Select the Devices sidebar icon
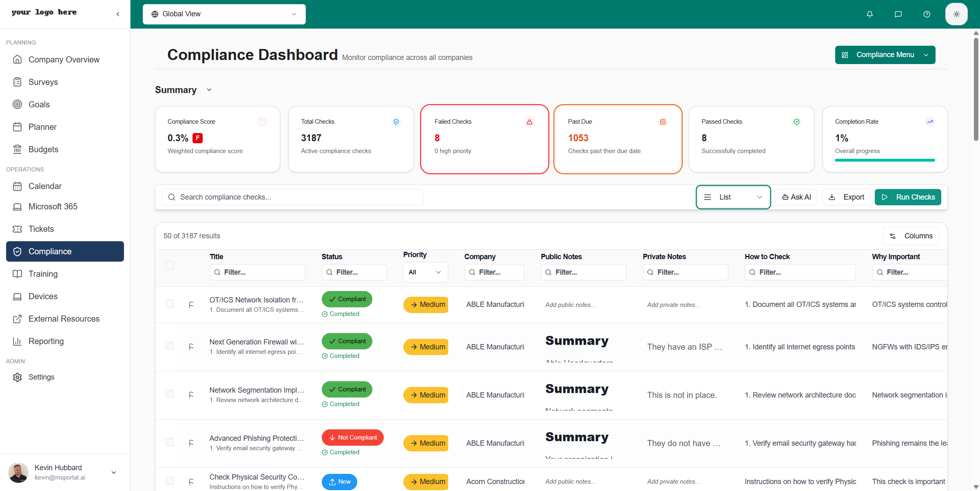The width and height of the screenshot is (980, 491). 18,296
